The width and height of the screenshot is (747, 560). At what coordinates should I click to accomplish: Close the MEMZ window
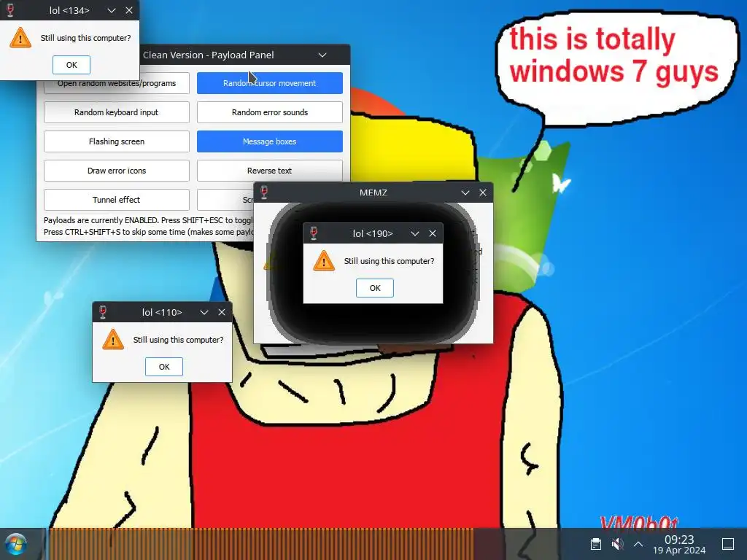point(483,192)
